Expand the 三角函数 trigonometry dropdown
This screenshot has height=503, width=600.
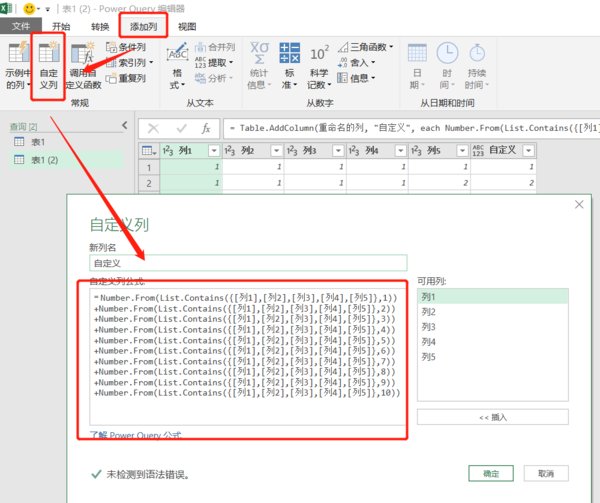click(x=391, y=47)
